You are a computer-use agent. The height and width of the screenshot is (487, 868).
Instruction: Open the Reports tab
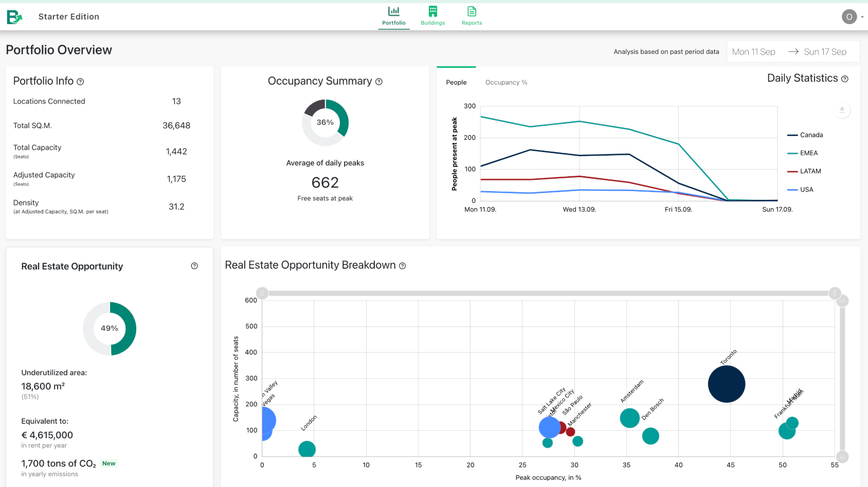[x=472, y=16]
